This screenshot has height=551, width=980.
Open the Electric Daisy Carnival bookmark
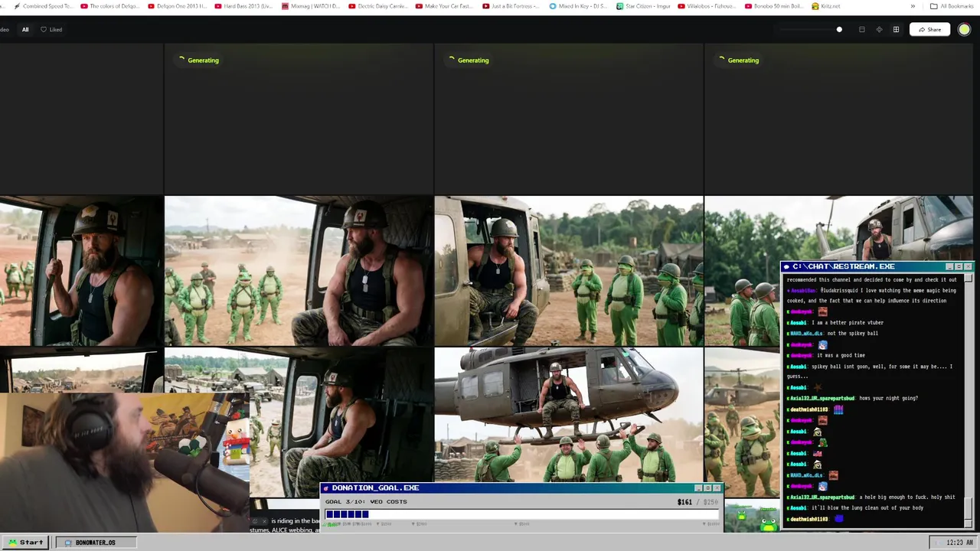[378, 6]
